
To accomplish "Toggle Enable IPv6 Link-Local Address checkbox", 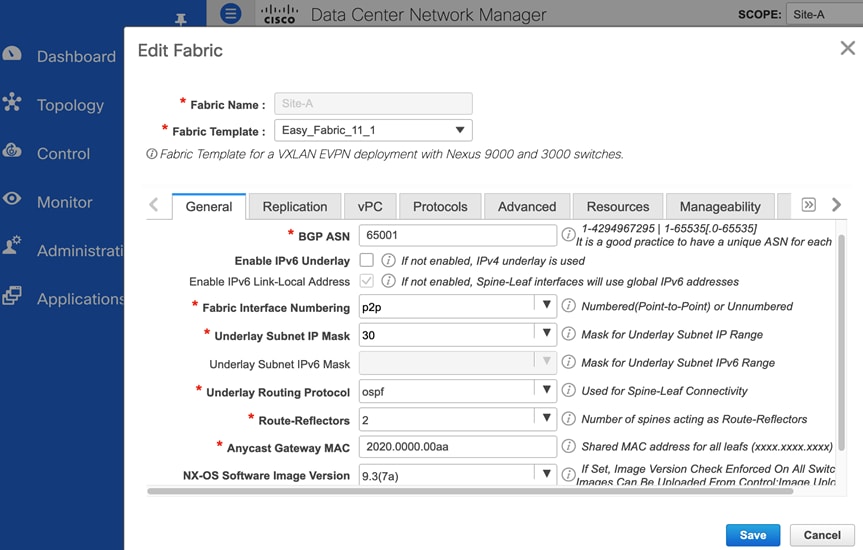I will [367, 281].
